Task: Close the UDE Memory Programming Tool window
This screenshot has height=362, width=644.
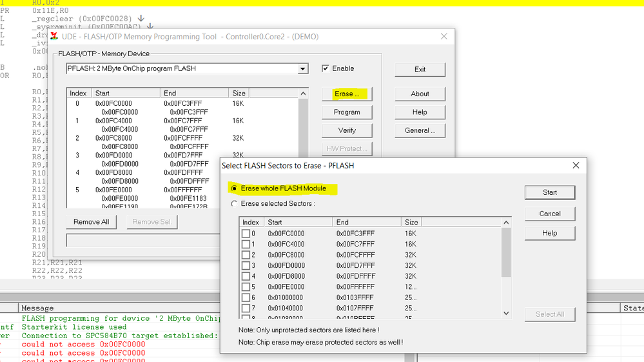Action: click(x=444, y=37)
